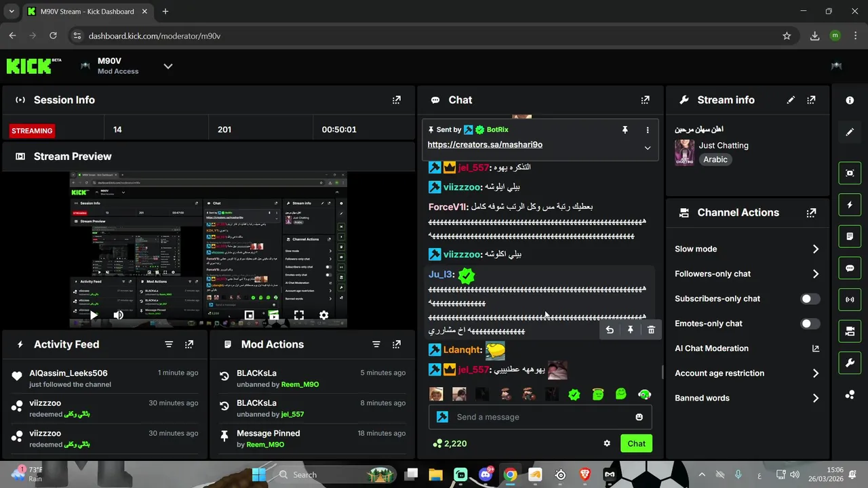Bookmark this page with star icon

tap(787, 36)
